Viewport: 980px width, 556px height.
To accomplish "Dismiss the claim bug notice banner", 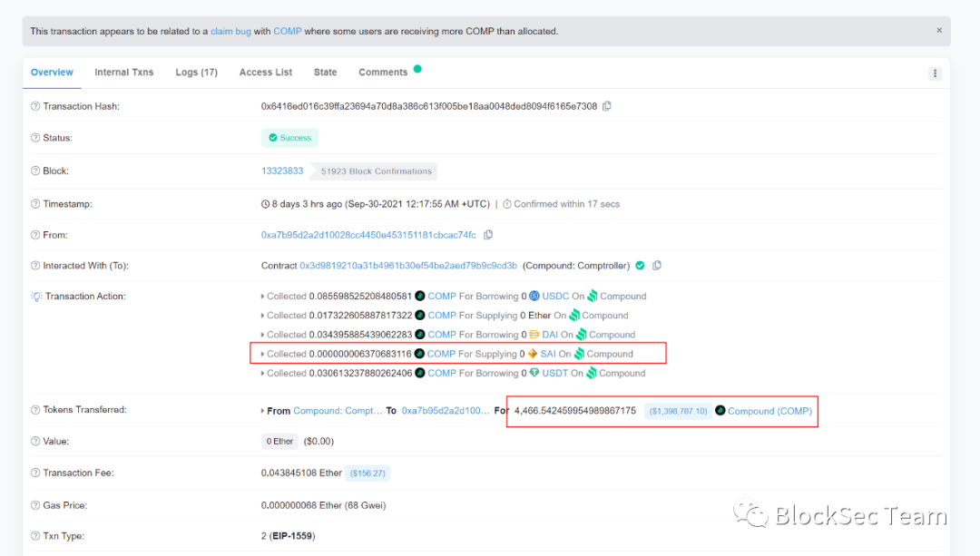I will pos(939,30).
